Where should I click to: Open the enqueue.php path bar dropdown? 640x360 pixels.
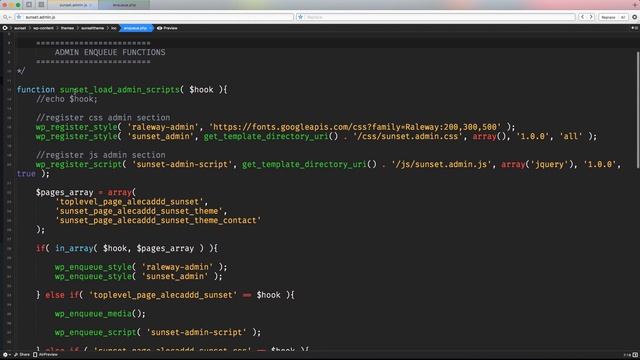(x=136, y=28)
